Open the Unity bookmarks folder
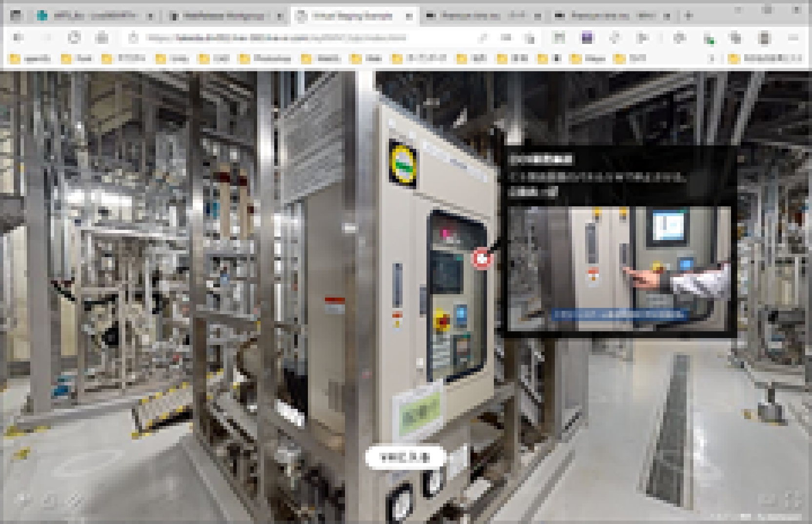 172,59
